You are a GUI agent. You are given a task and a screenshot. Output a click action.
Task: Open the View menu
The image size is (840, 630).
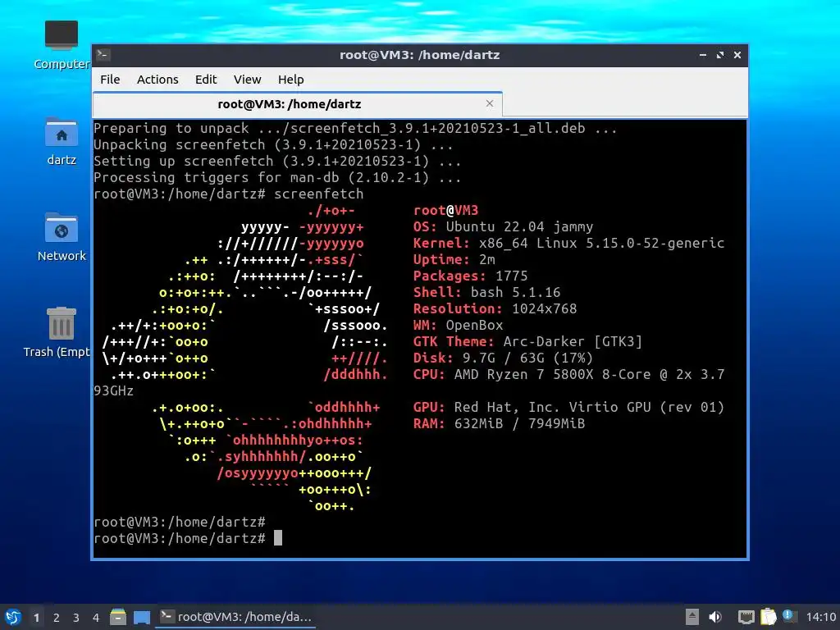coord(247,80)
